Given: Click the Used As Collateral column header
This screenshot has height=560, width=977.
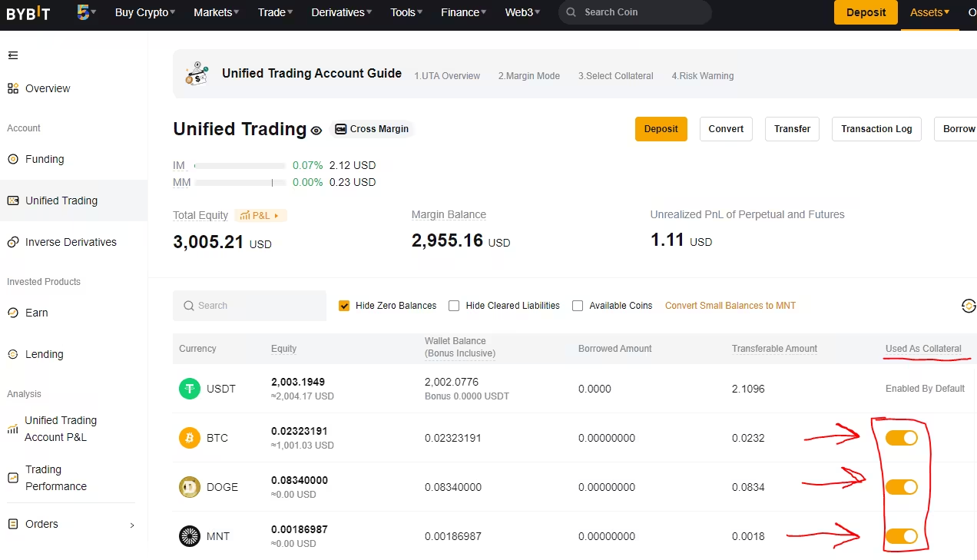Looking at the screenshot, I should click(x=923, y=349).
